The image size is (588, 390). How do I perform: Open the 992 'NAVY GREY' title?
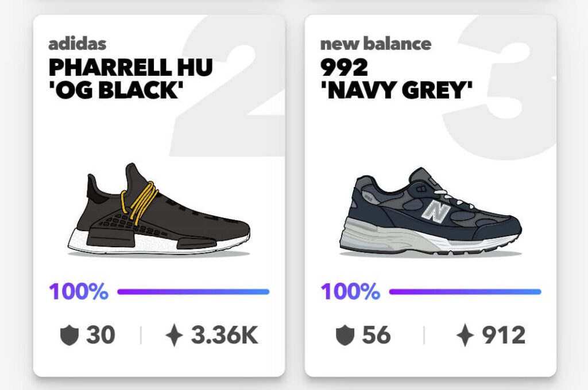point(396,79)
